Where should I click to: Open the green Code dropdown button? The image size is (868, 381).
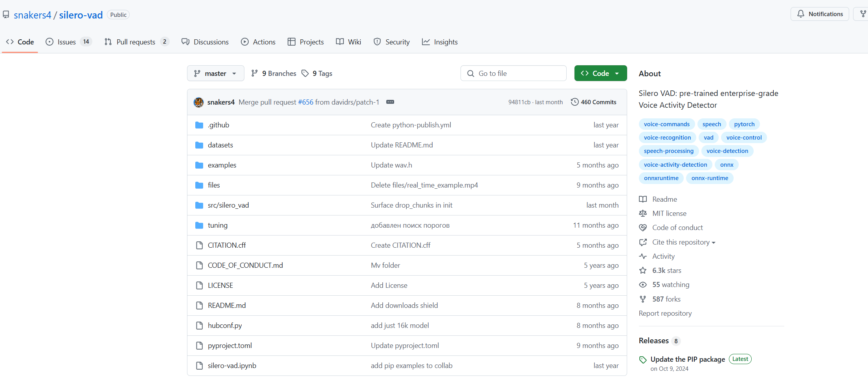(600, 73)
